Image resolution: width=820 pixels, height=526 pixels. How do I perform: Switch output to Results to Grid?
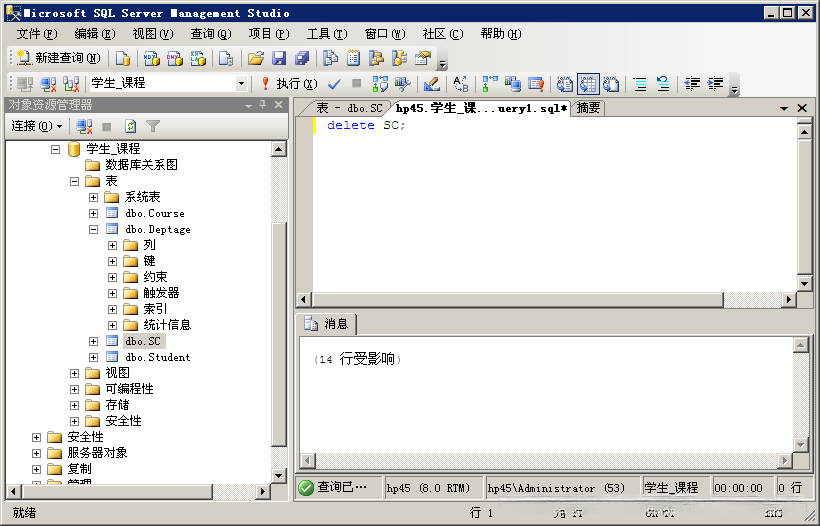(x=588, y=84)
